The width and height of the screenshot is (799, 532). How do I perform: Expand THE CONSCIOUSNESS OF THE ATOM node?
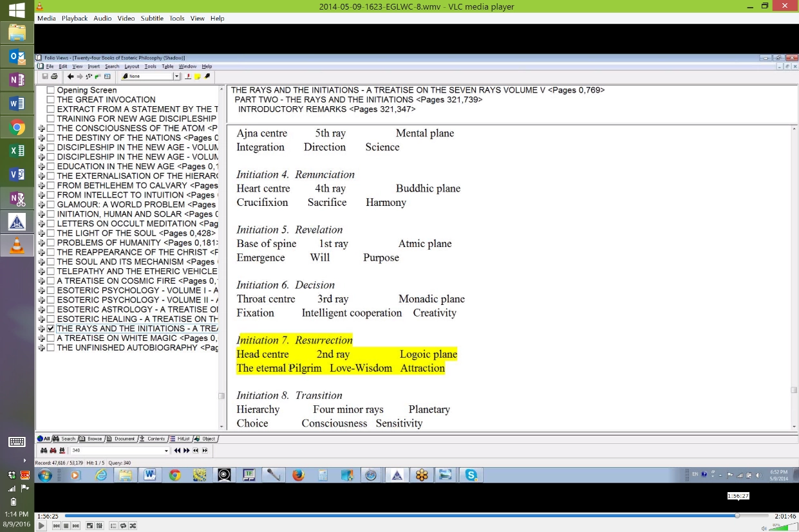pyautogui.click(x=42, y=128)
